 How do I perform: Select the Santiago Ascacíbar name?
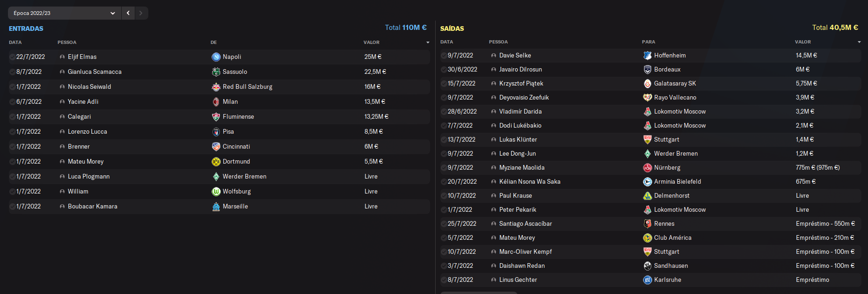525,224
